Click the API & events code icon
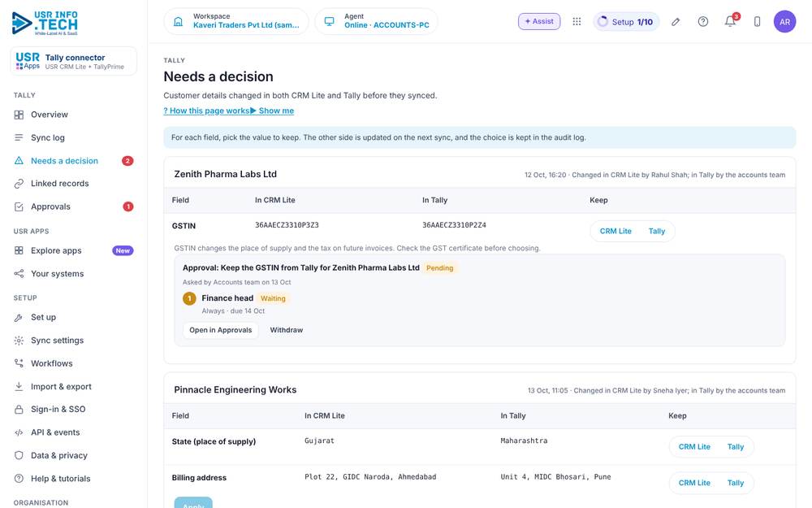The width and height of the screenshot is (812, 508). pyautogui.click(x=19, y=432)
